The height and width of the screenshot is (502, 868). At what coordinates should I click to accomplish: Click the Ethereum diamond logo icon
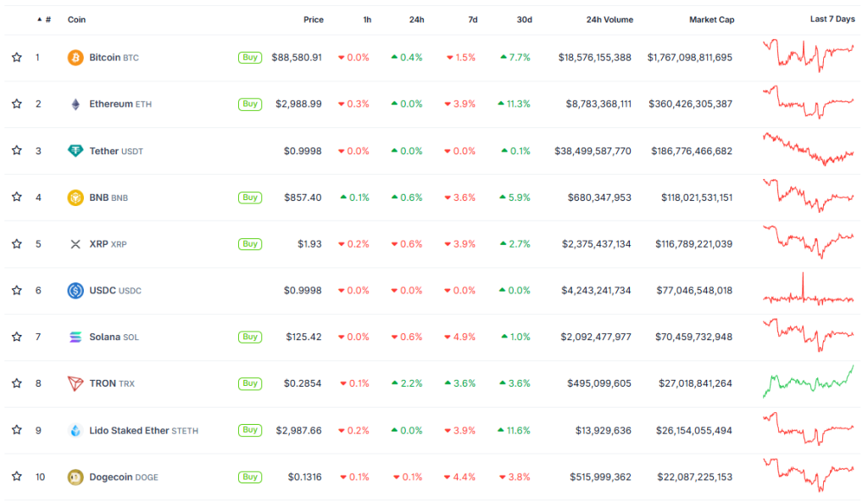click(75, 104)
